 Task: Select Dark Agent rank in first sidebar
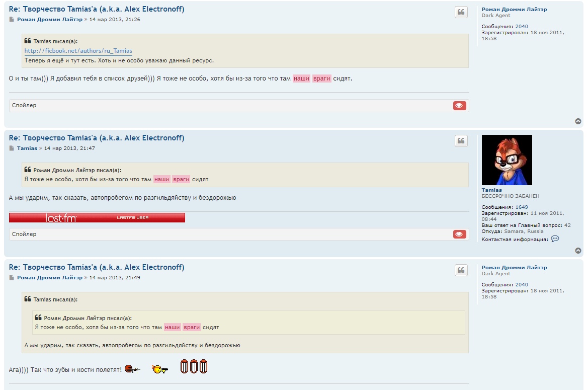496,16
